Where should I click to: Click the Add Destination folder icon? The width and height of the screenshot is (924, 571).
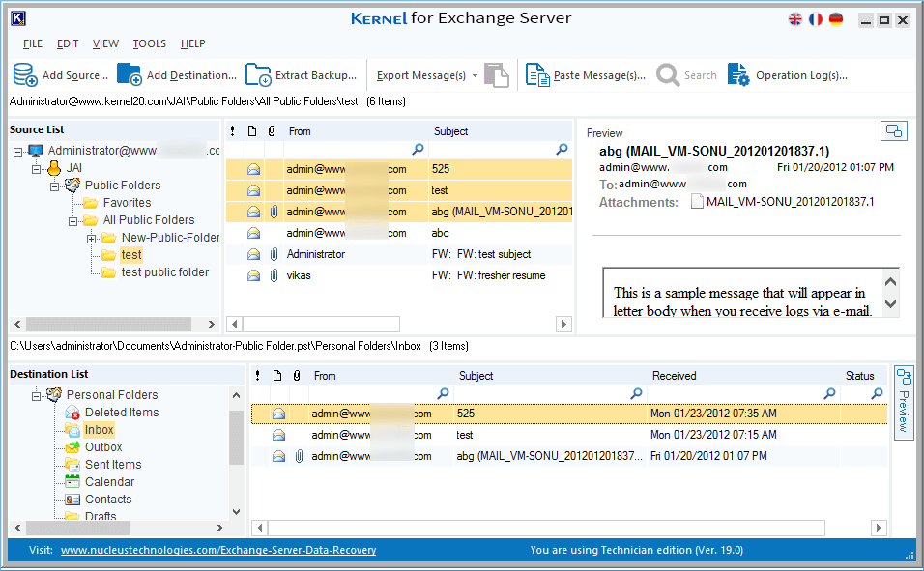point(130,74)
